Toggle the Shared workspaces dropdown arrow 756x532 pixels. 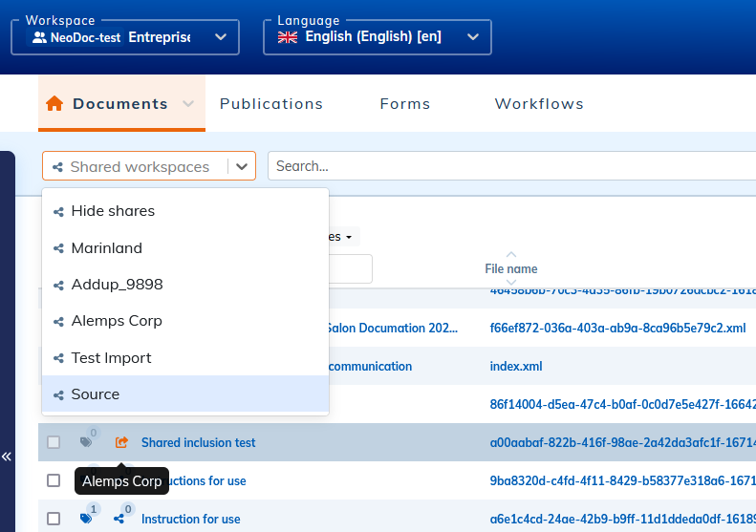tap(242, 166)
